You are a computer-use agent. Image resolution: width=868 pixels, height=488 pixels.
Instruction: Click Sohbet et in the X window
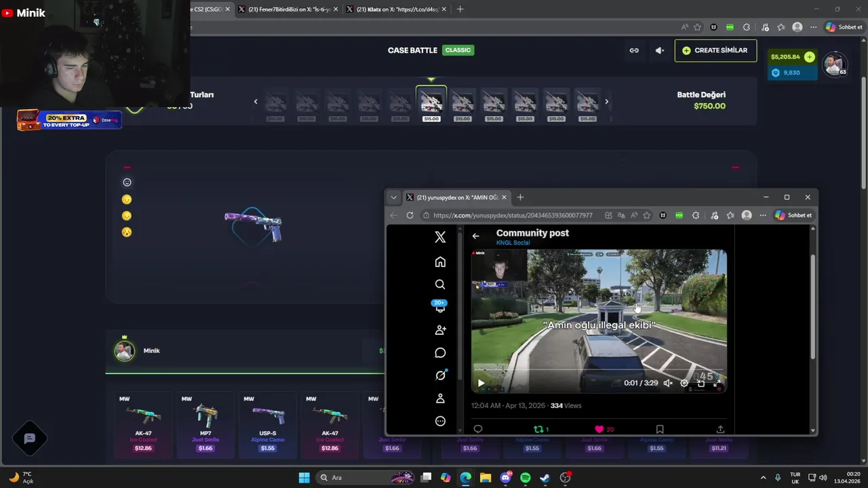pyautogui.click(x=793, y=215)
